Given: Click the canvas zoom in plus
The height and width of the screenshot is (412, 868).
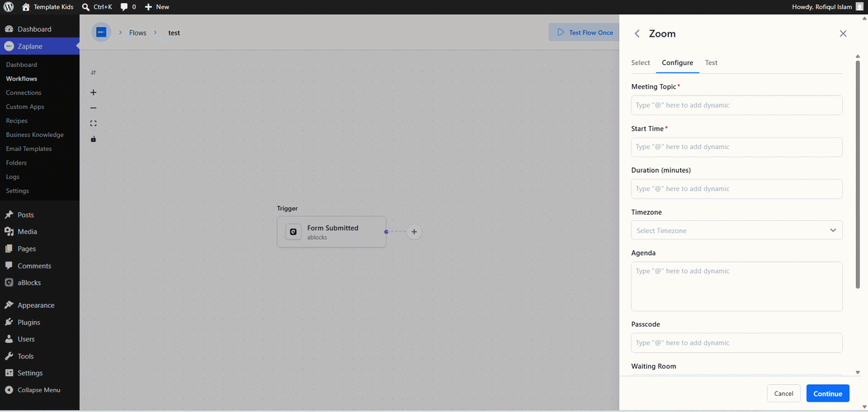Looking at the screenshot, I should pos(94,93).
